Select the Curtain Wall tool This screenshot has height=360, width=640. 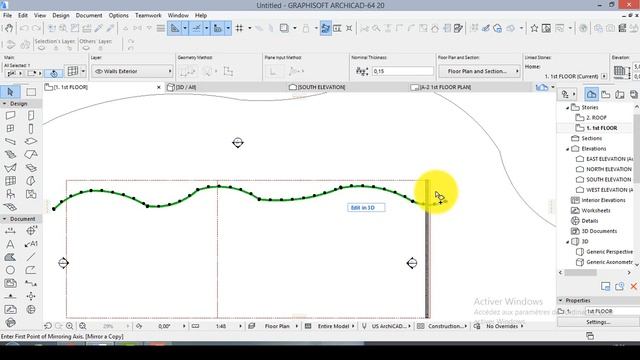click(x=10, y=181)
